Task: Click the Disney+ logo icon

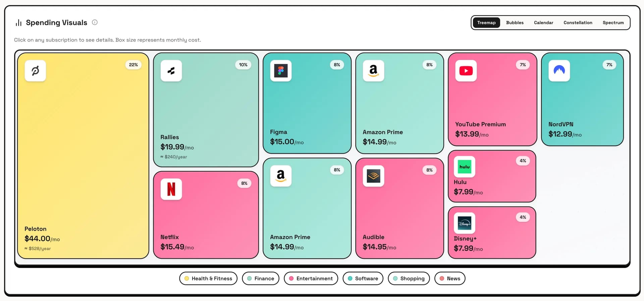Action: [x=465, y=223]
